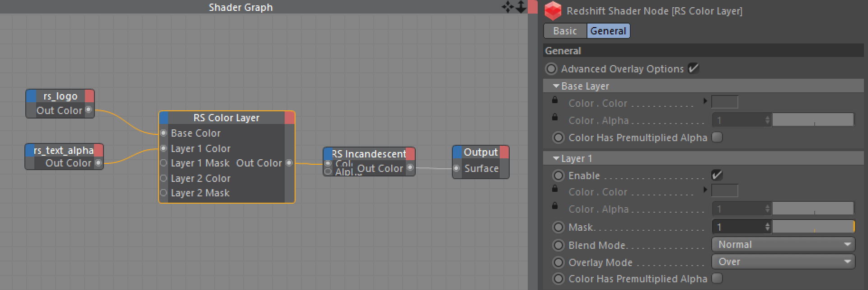This screenshot has width=868, height=290.
Task: Switch to the Basic tab
Action: click(x=565, y=31)
